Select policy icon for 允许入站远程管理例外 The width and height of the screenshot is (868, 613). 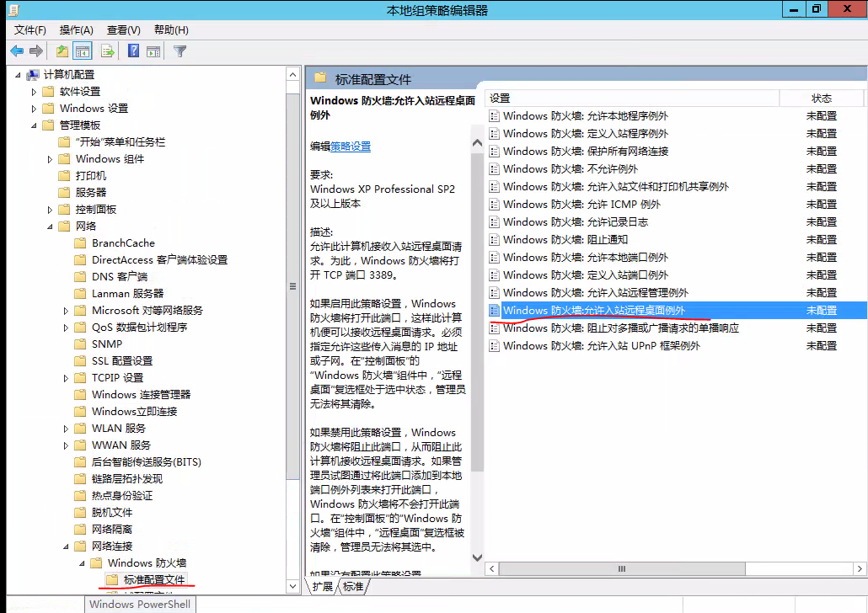(495, 293)
